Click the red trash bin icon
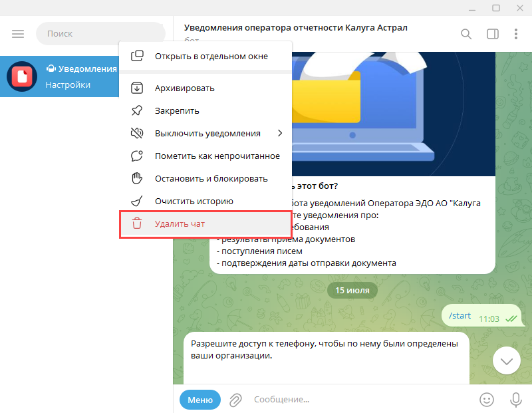Screen dimensions: 532x413 [137, 223]
